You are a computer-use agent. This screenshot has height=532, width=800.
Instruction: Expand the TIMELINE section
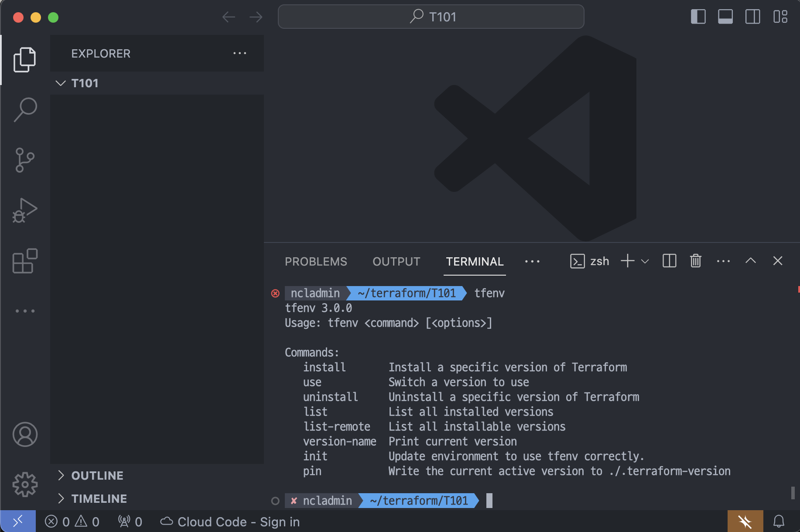pos(157,498)
